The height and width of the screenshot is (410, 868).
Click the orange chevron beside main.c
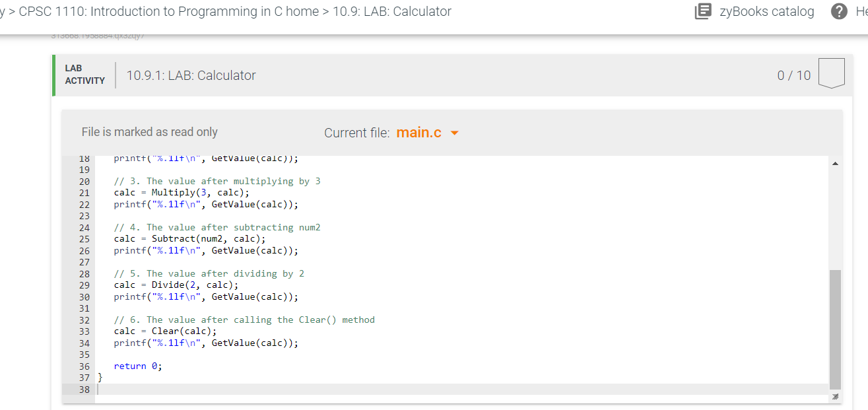point(454,132)
